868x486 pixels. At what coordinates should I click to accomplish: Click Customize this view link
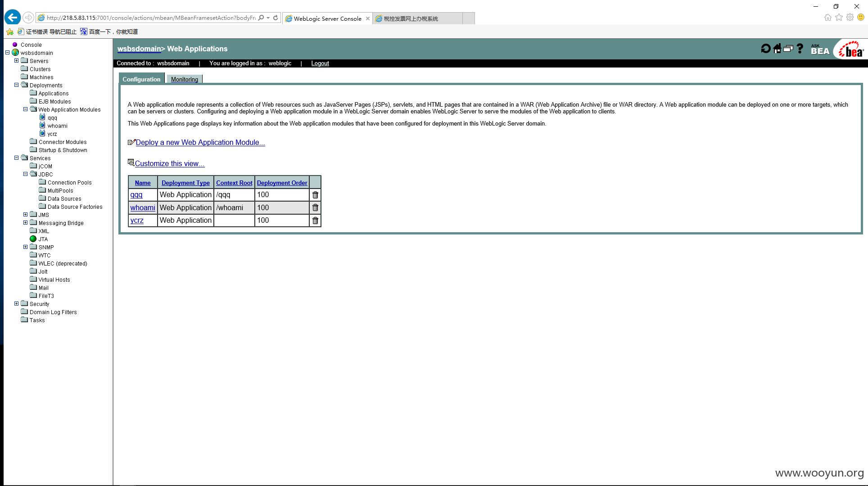tap(170, 163)
